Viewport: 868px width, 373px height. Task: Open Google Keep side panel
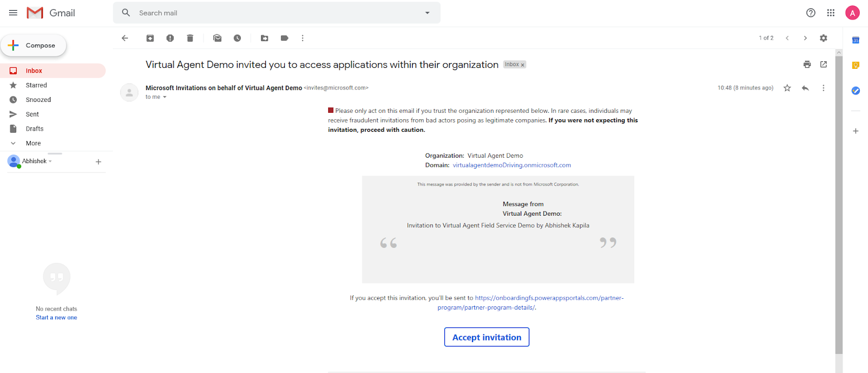[x=856, y=65]
